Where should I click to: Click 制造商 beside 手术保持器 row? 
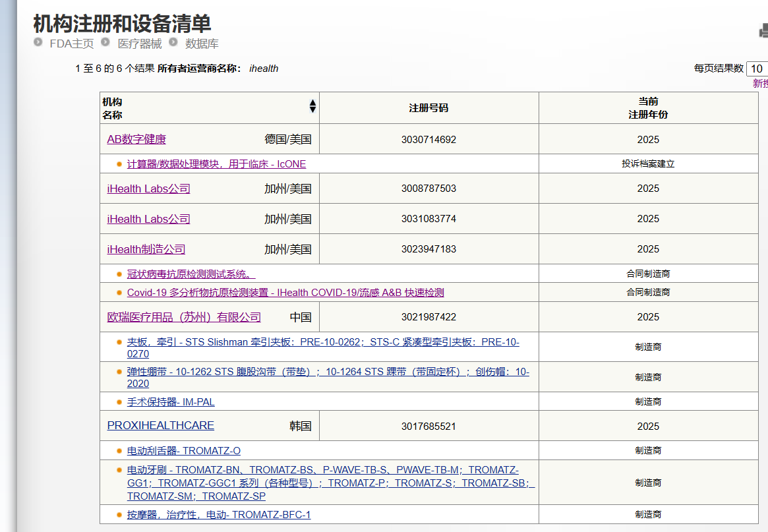pos(648,401)
